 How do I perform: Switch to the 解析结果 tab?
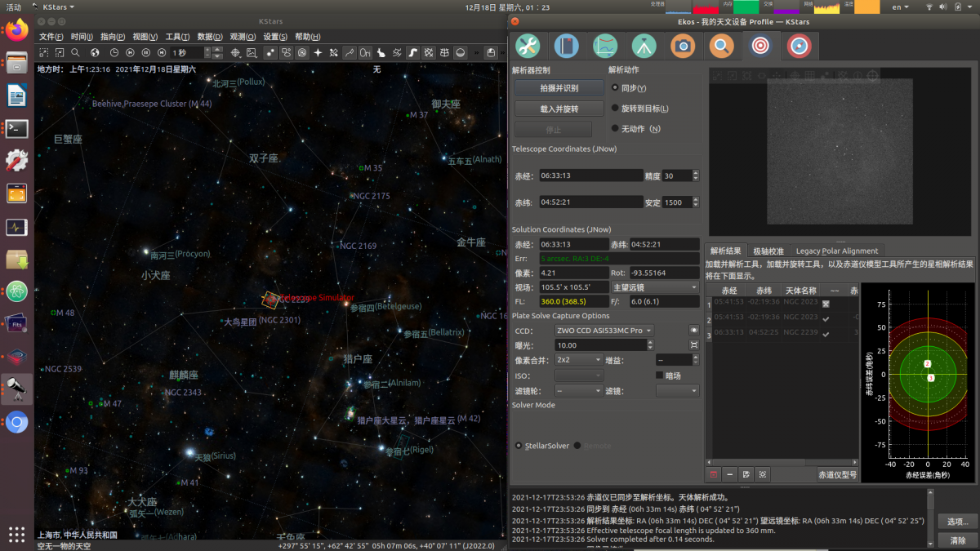tap(725, 251)
